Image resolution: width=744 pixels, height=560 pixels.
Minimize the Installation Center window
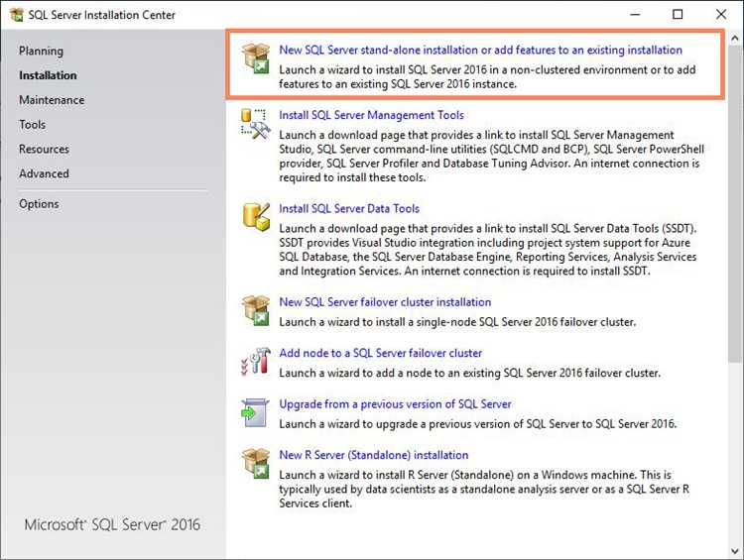point(635,15)
